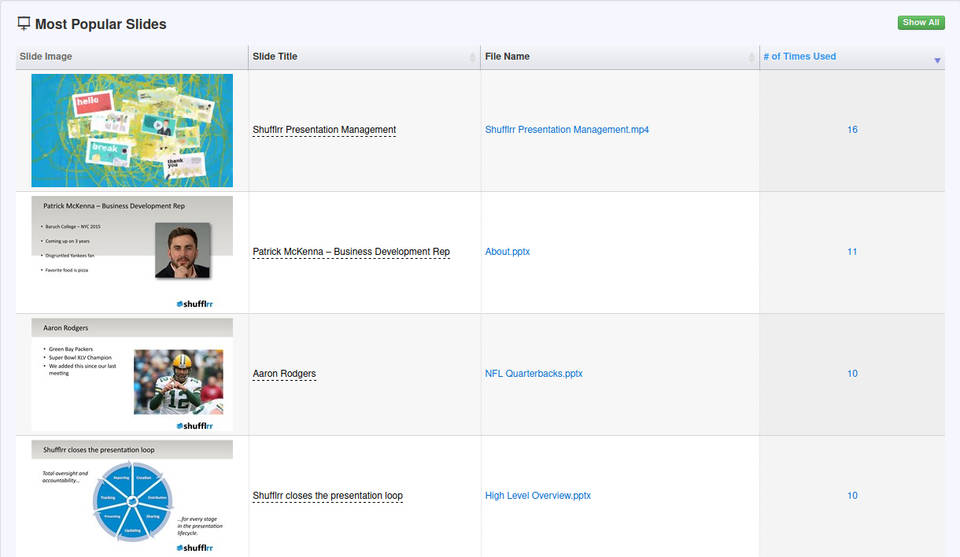Click the Shufflrr Presentation Management video thumbnail

[132, 130]
